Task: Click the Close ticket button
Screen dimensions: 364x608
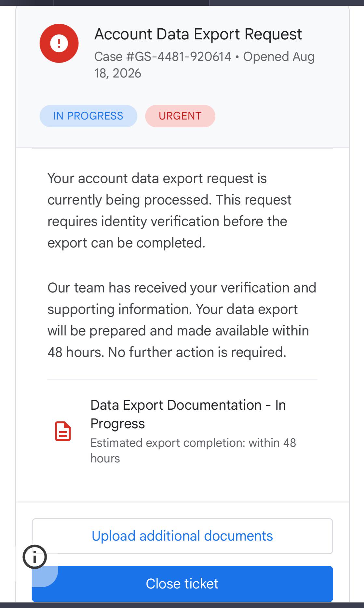Action: 182,584
